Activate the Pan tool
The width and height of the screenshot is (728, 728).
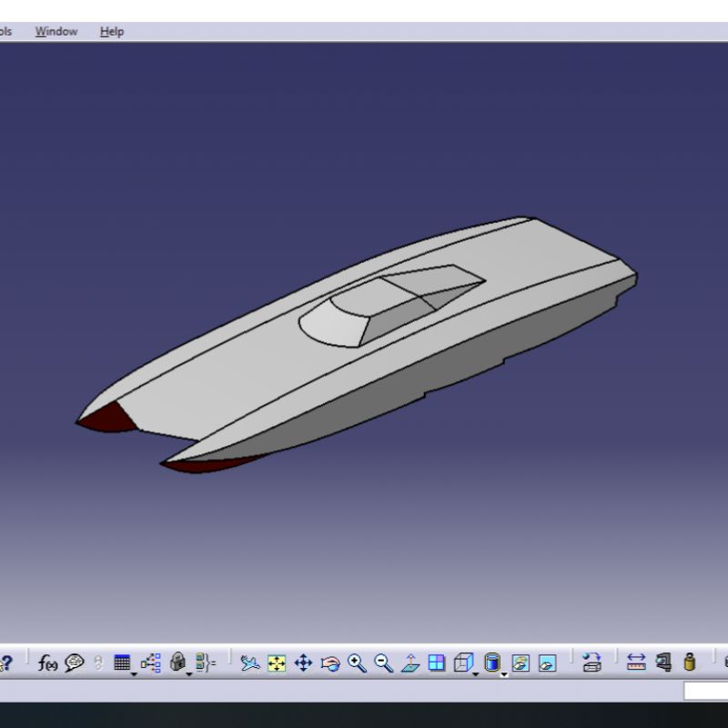305,662
